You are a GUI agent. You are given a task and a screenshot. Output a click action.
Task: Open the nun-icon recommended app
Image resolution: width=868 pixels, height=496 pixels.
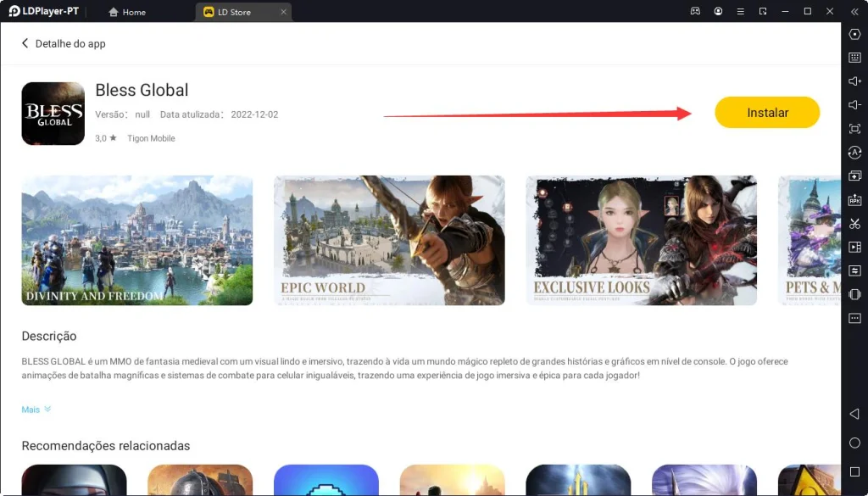75,480
